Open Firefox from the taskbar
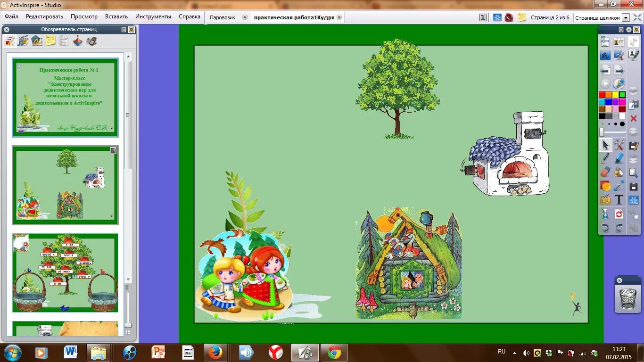 (x=216, y=352)
